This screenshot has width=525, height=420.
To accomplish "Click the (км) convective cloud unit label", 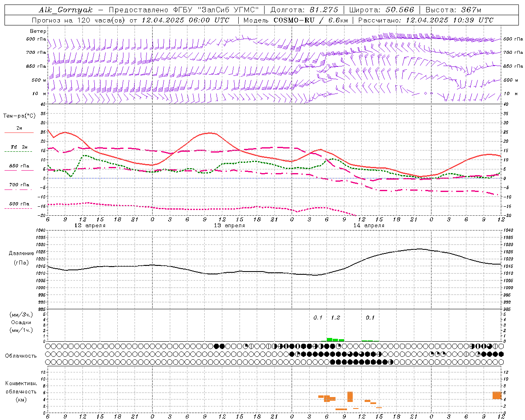I will click(x=21, y=399).
